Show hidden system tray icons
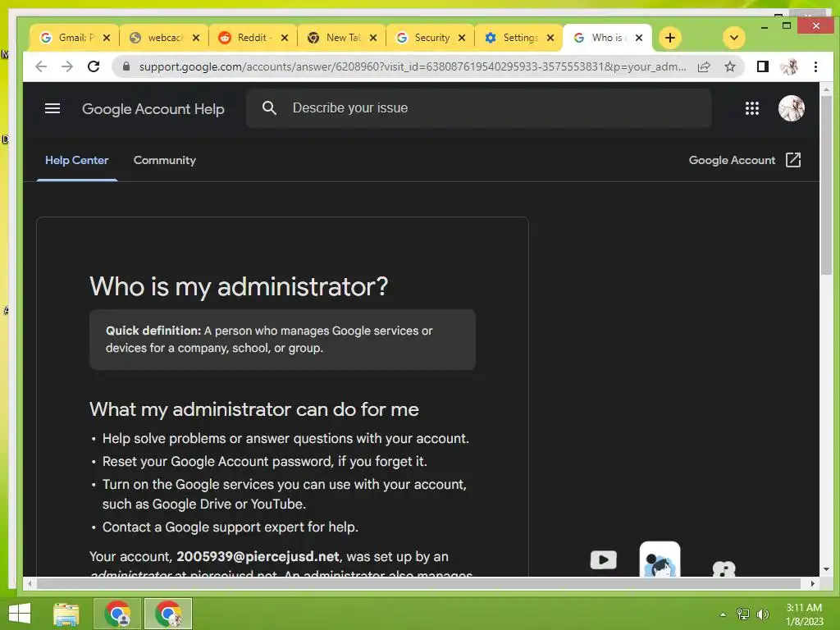Screen dimensions: 840x630 (723, 614)
